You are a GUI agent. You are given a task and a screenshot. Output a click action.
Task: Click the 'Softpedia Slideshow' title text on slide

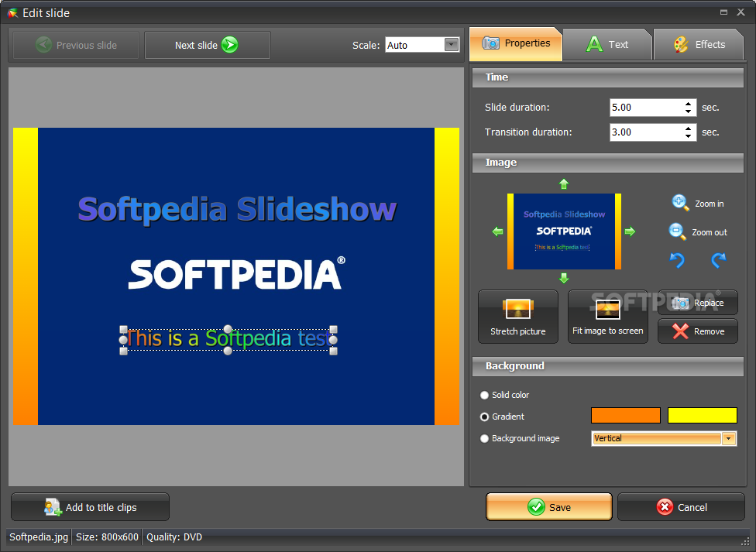click(x=237, y=210)
